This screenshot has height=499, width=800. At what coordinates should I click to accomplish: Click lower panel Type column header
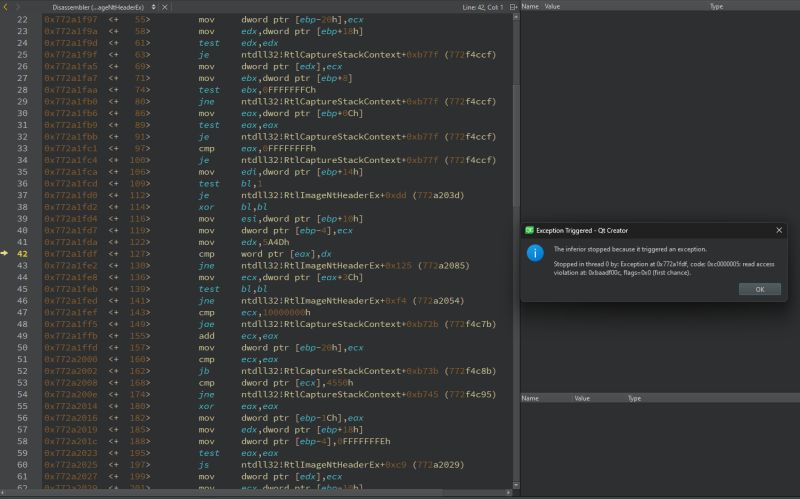[634, 398]
